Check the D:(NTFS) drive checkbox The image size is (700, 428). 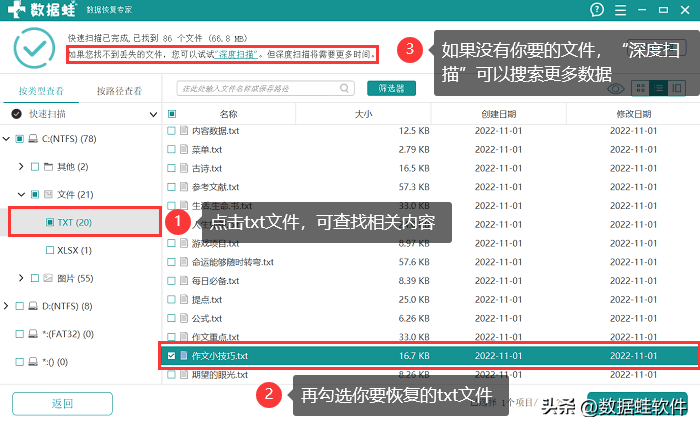[20, 306]
